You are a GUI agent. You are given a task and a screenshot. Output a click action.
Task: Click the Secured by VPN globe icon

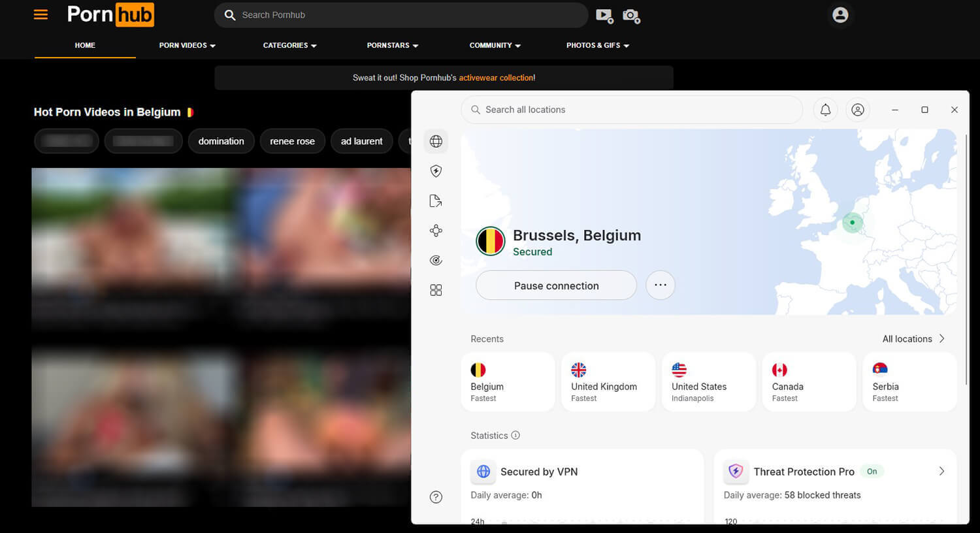[483, 471]
